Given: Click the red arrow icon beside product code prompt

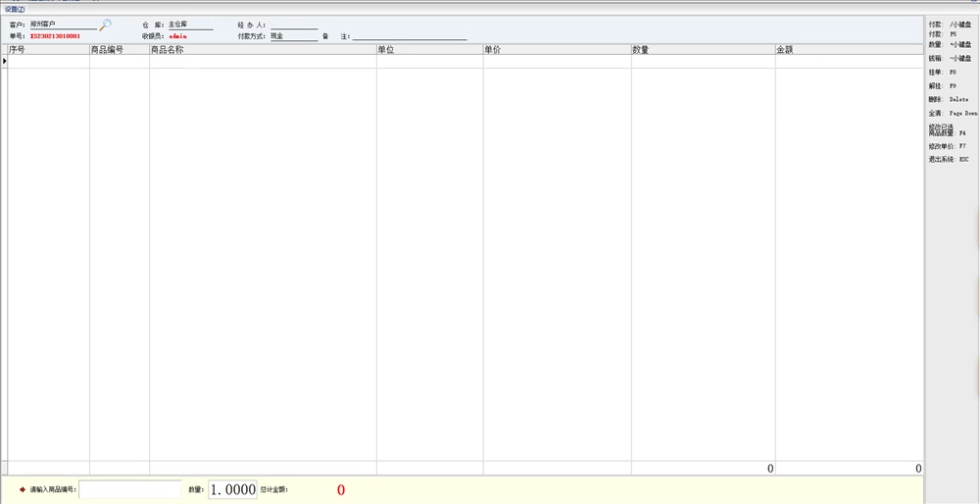Looking at the screenshot, I should (x=24, y=489).
